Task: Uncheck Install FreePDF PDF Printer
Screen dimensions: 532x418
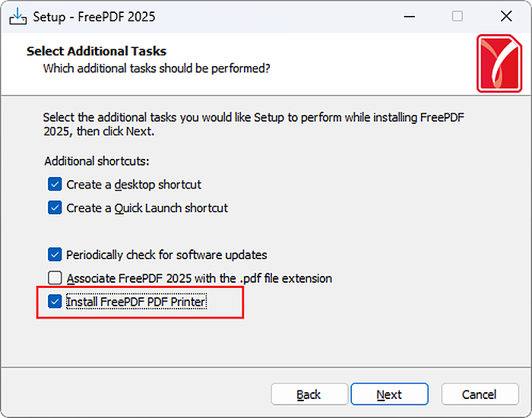Action: point(55,301)
